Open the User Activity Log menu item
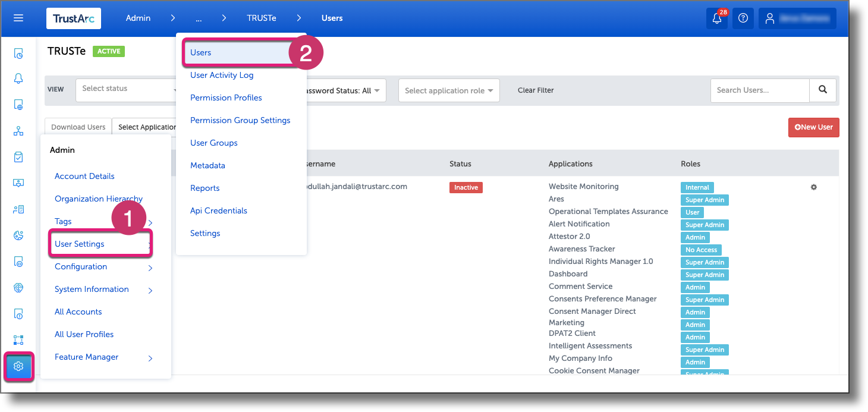The image size is (868, 412). [x=222, y=75]
